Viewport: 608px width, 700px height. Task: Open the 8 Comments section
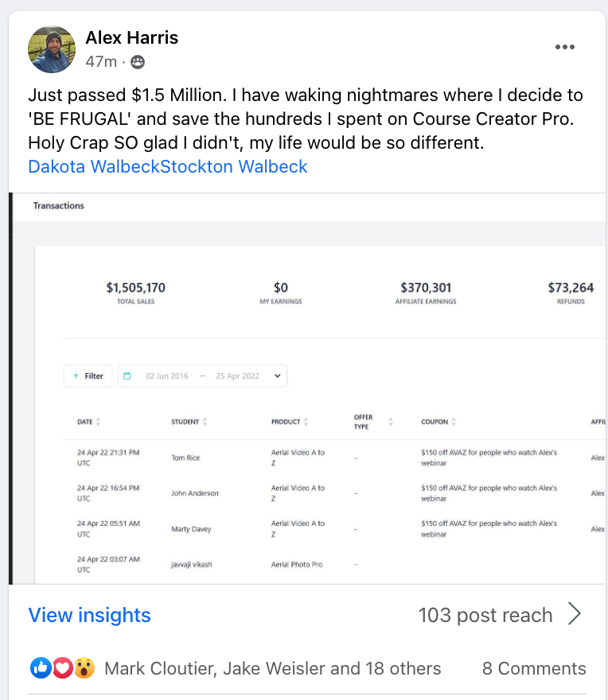(x=533, y=668)
